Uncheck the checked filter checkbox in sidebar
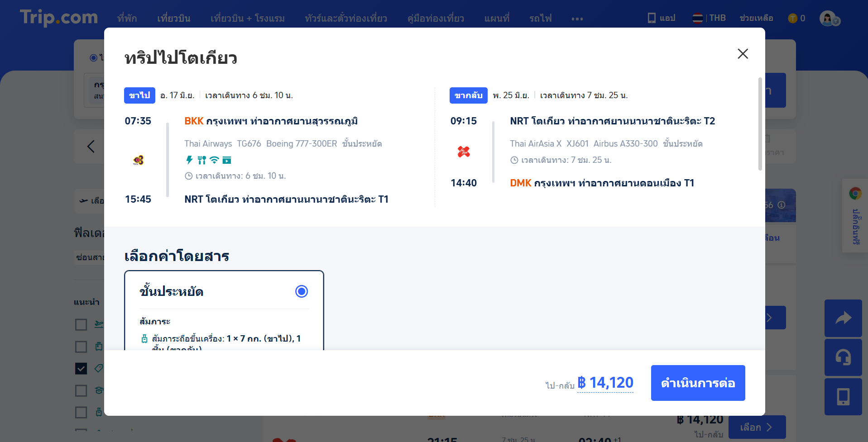The image size is (868, 442). point(81,369)
